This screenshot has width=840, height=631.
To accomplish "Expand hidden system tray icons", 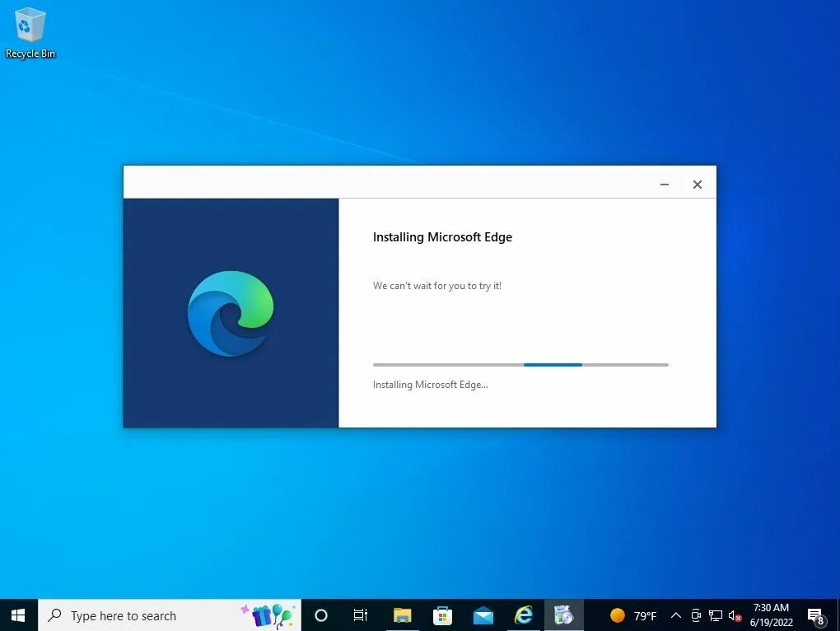I will coord(675,615).
